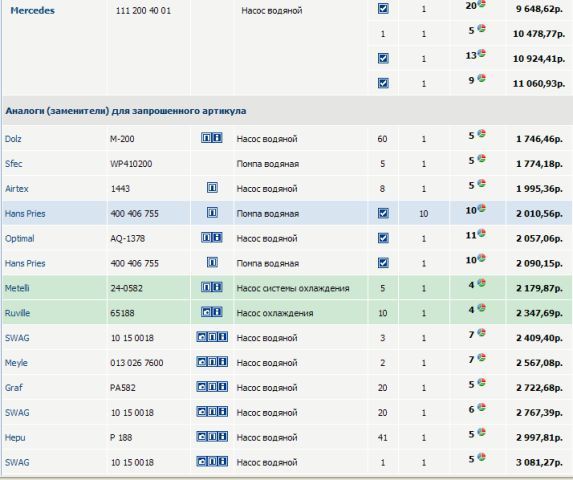The width and height of the screenshot is (573, 480).
Task: Open the Optimal brand link
Action: (x=20, y=239)
